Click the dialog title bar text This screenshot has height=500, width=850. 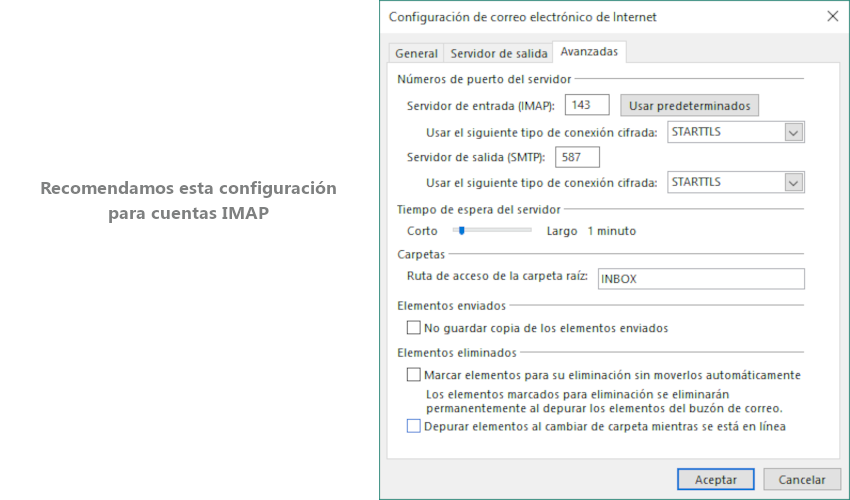click(x=522, y=17)
